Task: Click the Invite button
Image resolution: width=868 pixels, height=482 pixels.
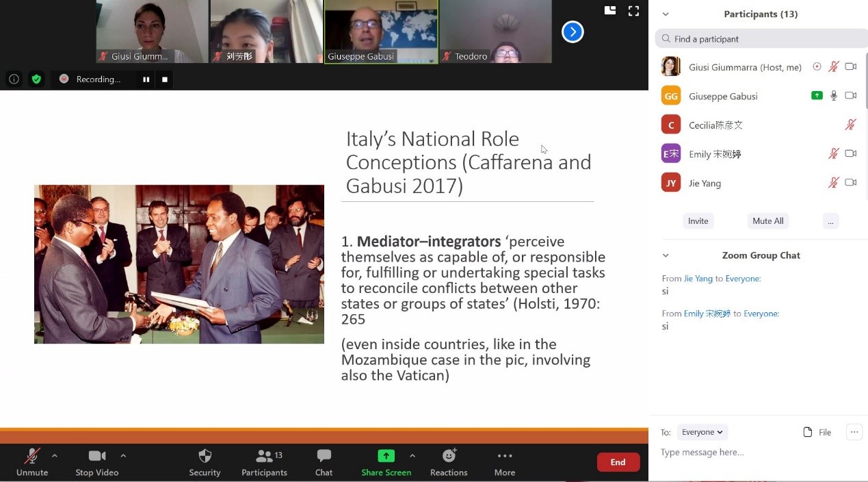Action: click(698, 221)
